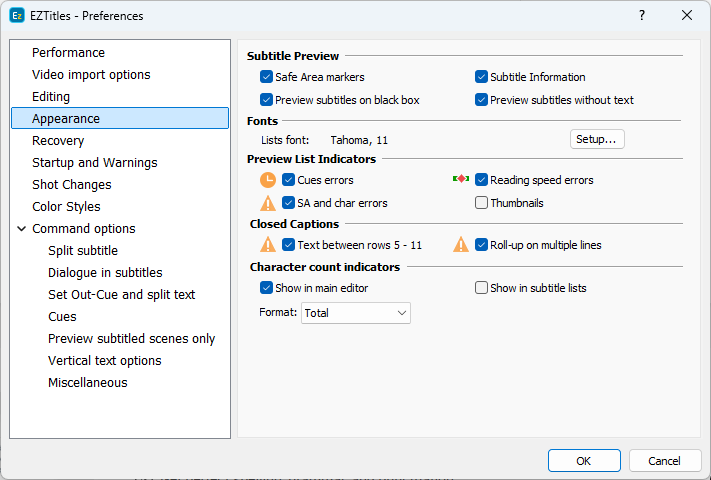711x480 pixels.
Task: Enable Show in subtitle lists
Action: tap(482, 288)
